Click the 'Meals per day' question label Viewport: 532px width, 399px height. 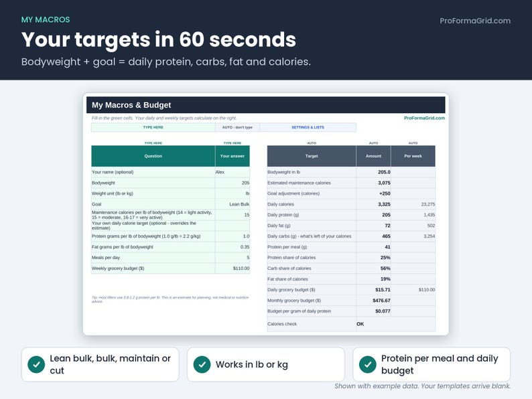(x=106, y=258)
